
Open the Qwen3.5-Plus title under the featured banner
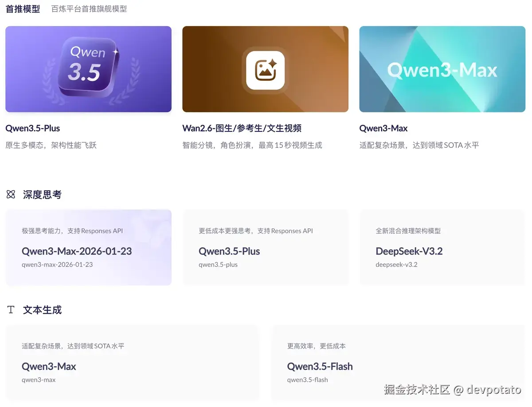pos(32,128)
